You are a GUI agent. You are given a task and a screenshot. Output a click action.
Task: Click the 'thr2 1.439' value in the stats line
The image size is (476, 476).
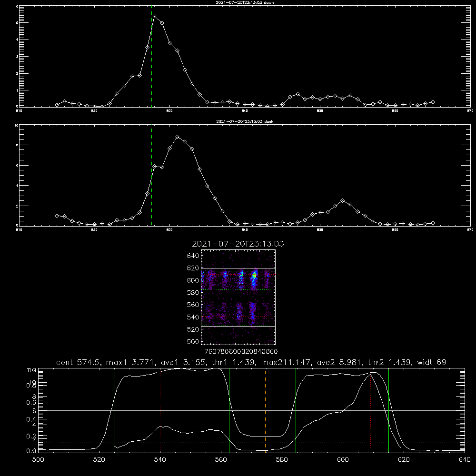[x=391, y=362]
